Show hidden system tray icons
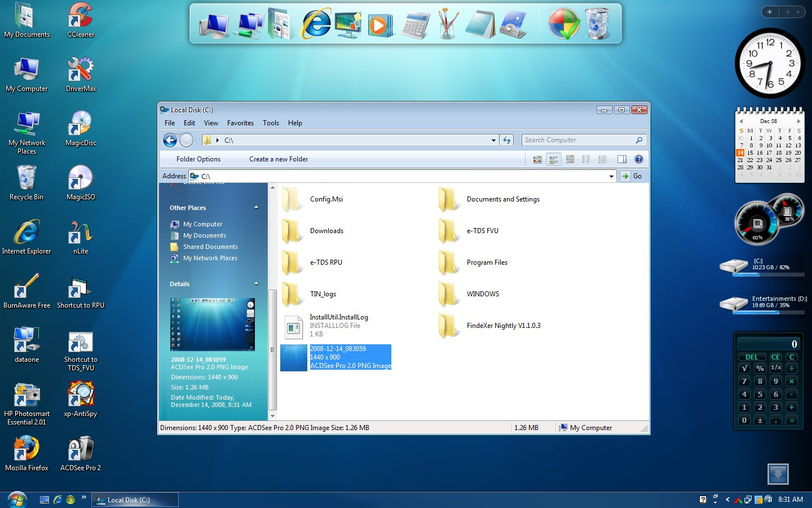Screen dimensions: 812x508 pos(727,500)
